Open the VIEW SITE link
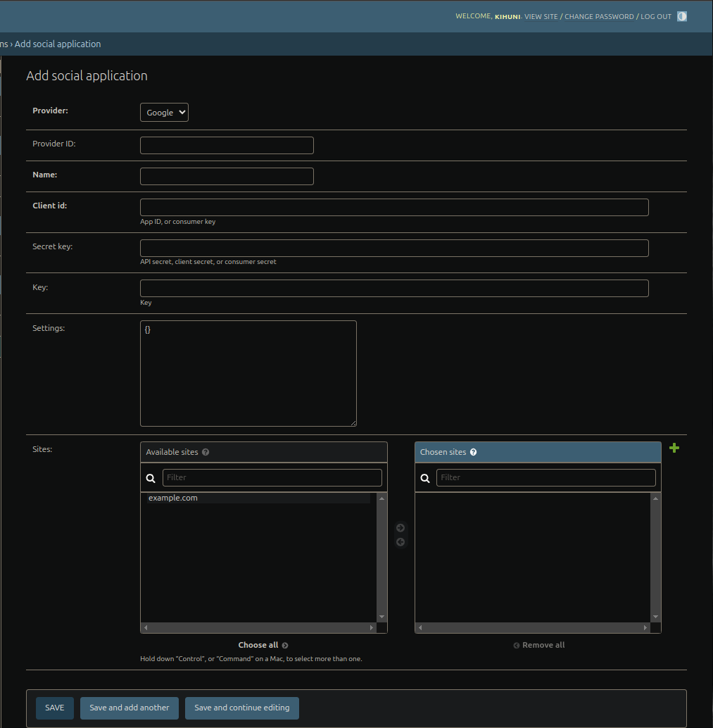This screenshot has height=728, width=713. coord(541,17)
